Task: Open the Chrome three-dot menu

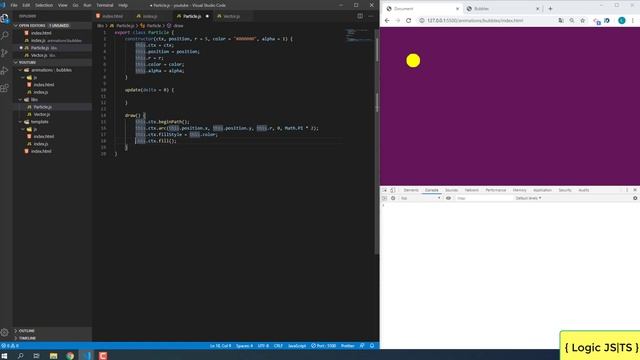Action: tap(633, 20)
